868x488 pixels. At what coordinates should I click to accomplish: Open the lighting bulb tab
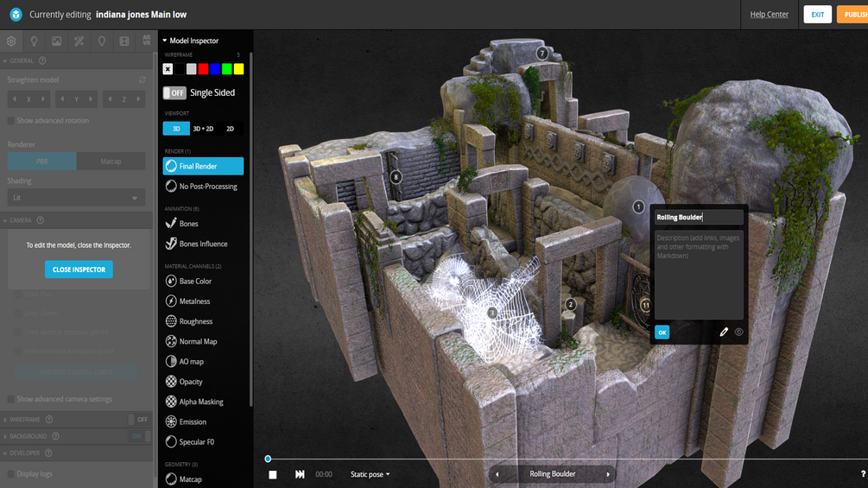[34, 41]
